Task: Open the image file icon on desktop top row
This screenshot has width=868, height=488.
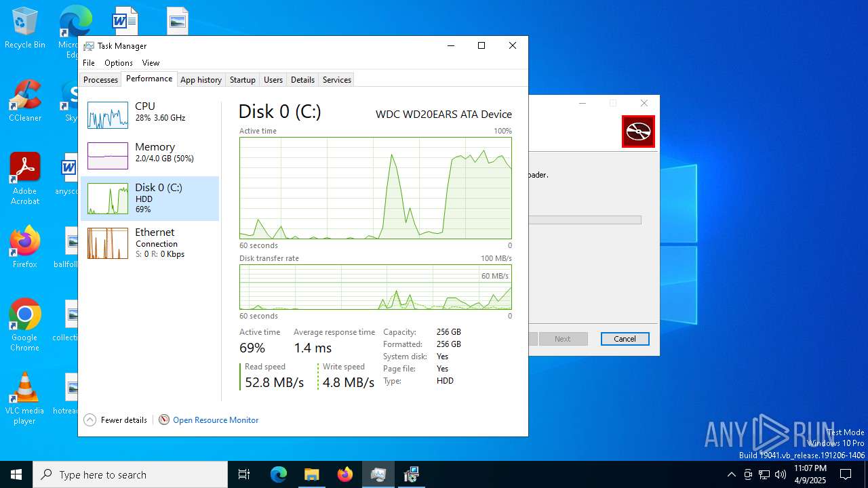Action: click(177, 20)
